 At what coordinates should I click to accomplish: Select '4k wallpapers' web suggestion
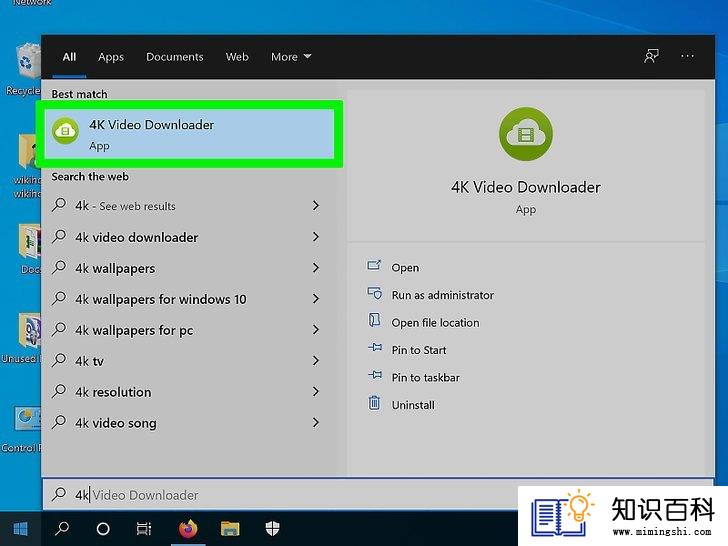[x=188, y=268]
